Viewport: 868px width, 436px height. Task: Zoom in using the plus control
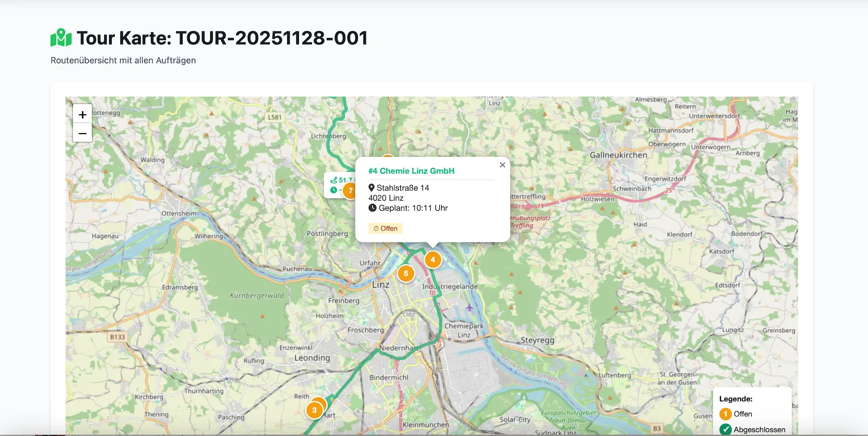click(x=82, y=114)
